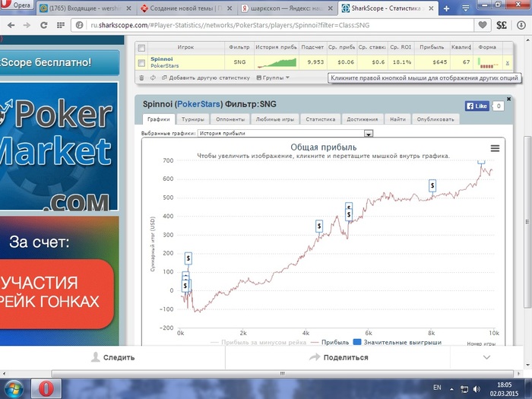Click Добавить другую статистику
The height and width of the screenshot is (399, 532).
[x=206, y=78]
